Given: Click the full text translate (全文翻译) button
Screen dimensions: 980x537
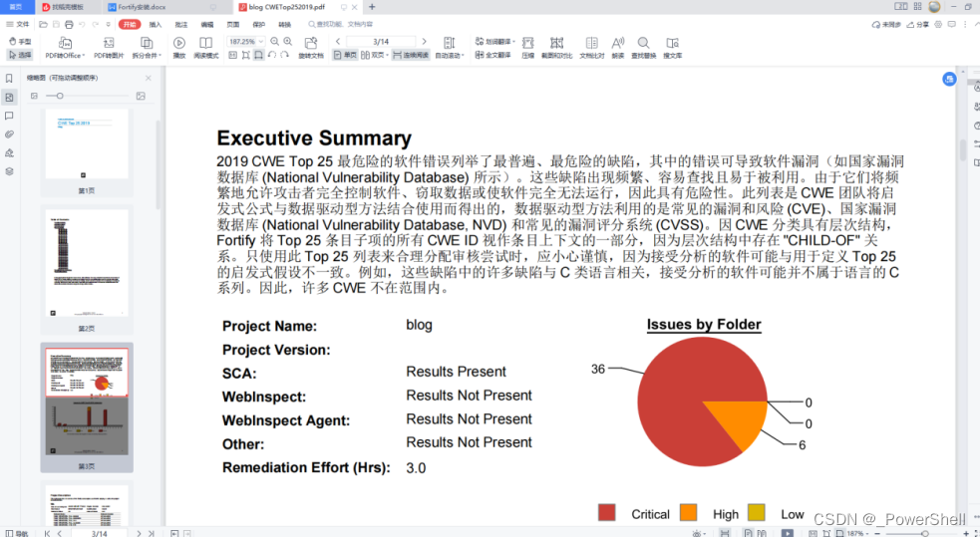Looking at the screenshot, I should [493, 55].
